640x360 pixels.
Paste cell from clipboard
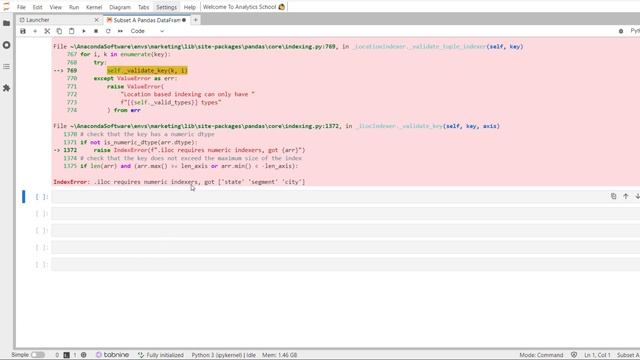click(71, 31)
